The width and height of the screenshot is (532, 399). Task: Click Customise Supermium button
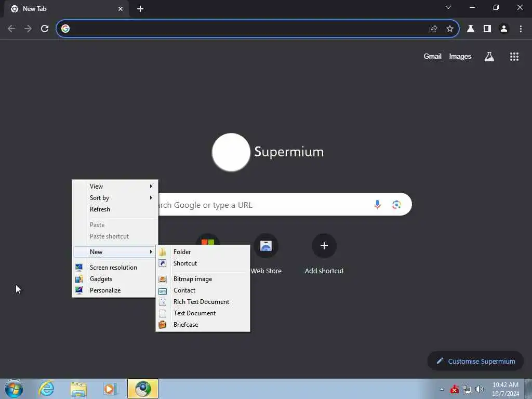click(475, 362)
